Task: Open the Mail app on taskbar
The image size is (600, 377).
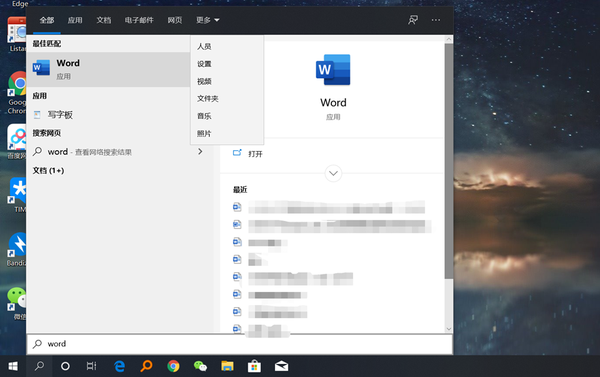Action: click(281, 366)
